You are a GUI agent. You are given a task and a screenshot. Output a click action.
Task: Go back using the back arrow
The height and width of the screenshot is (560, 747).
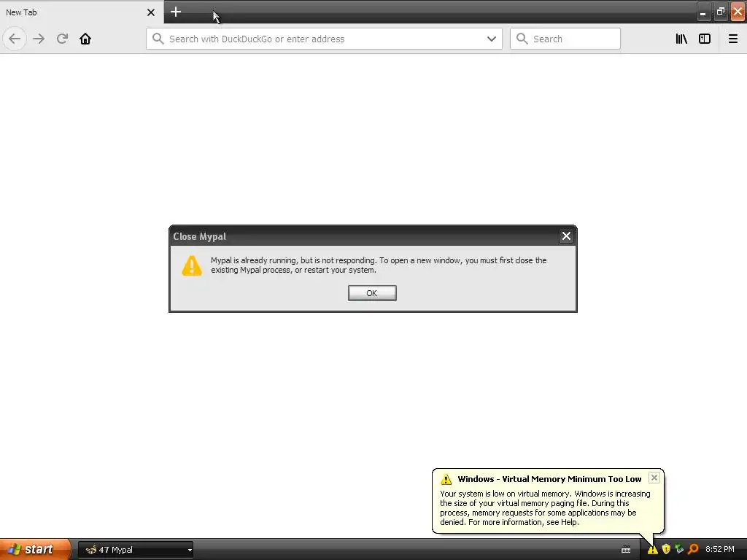coord(15,39)
